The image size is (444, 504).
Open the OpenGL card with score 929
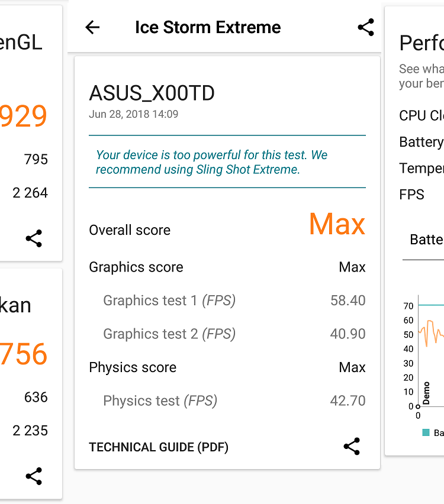coord(24,116)
